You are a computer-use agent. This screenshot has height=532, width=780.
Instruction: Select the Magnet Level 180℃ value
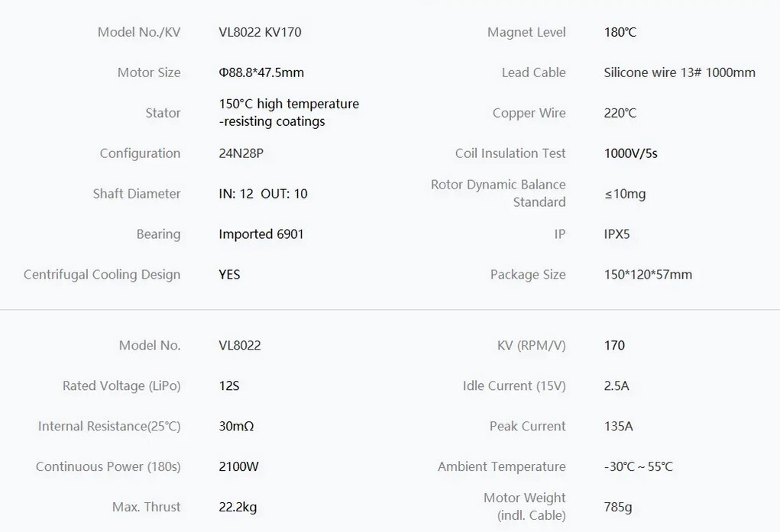tap(620, 32)
